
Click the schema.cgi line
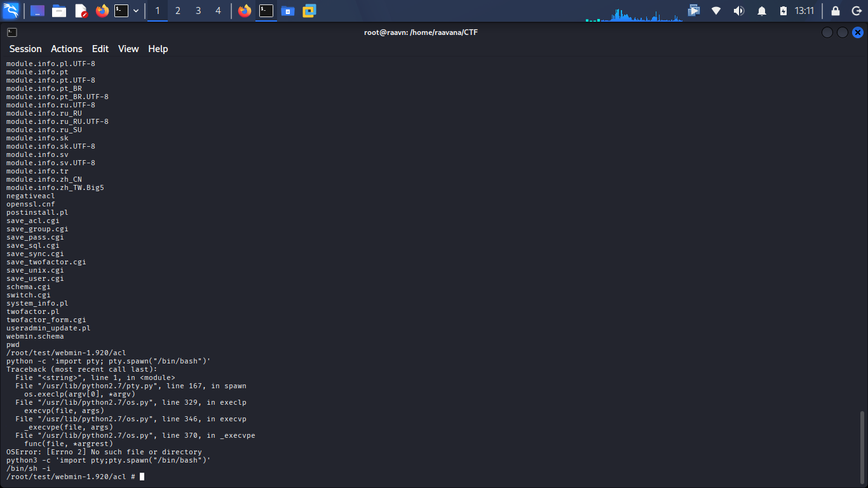[x=29, y=287]
